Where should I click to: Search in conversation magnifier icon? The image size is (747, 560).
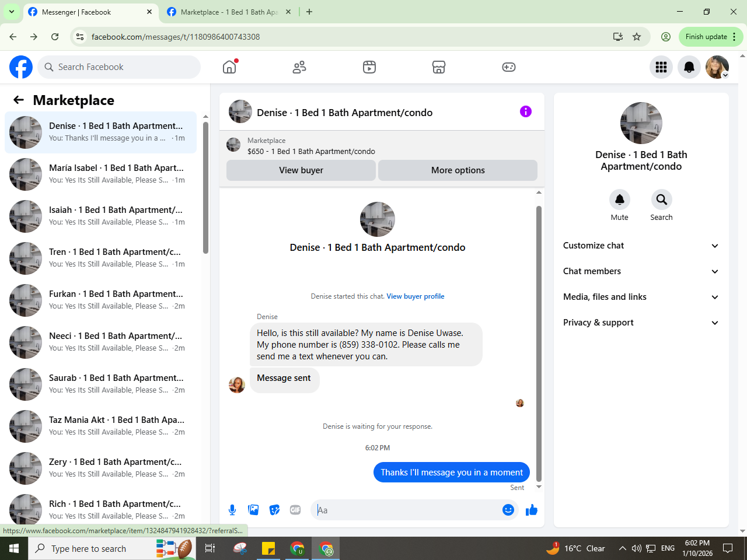662,199
